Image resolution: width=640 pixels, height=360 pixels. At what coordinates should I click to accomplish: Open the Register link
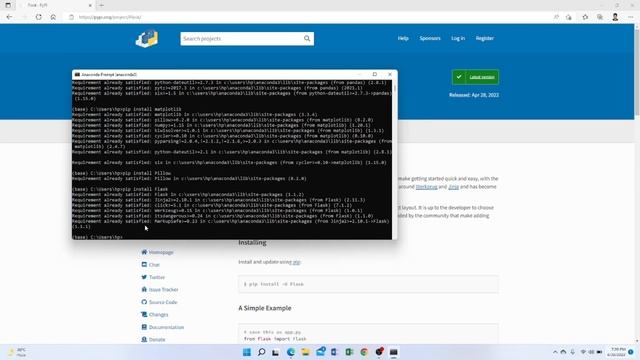click(484, 38)
